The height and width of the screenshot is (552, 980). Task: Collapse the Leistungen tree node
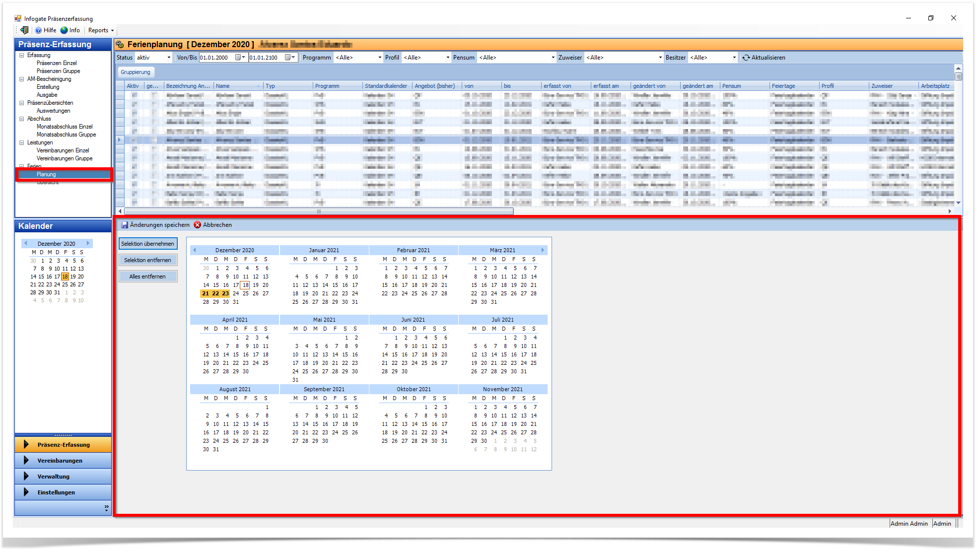pos(21,142)
